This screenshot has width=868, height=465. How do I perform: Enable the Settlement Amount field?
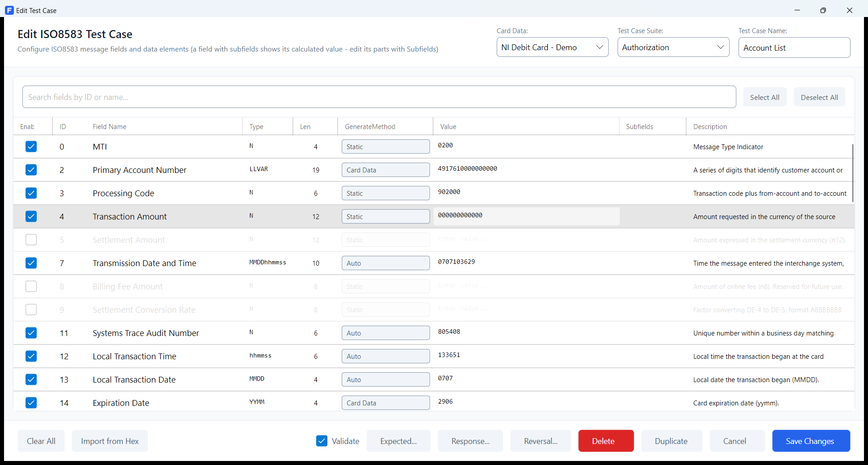(31, 240)
